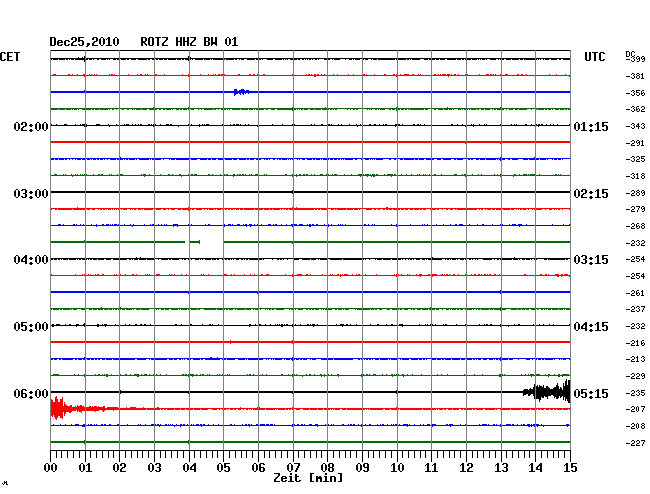
Task: Click the 06 minute axis label
Action: [x=258, y=468]
